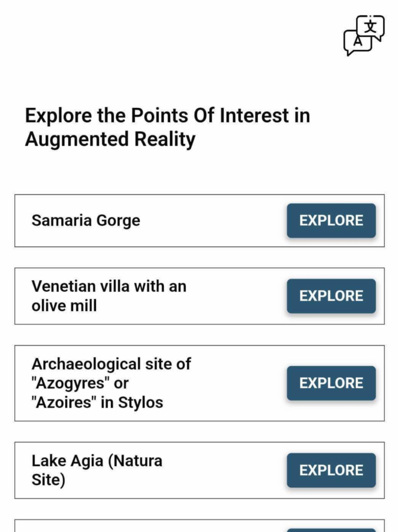Open EXPLORE for Lake Agia
Image resolution: width=399 pixels, height=532 pixels.
pyautogui.click(x=331, y=470)
